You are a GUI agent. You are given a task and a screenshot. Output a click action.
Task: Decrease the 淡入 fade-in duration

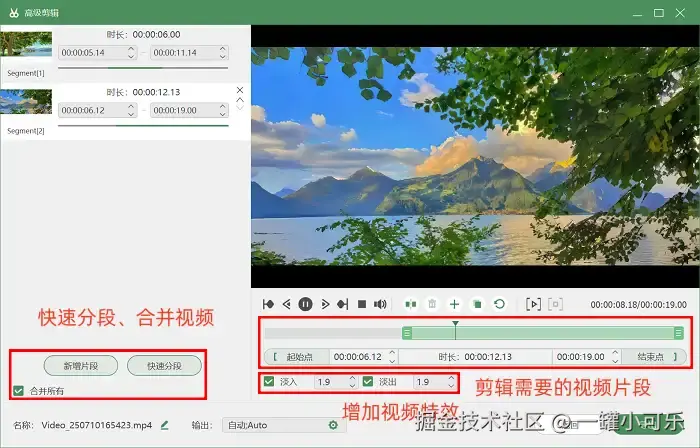(352, 386)
